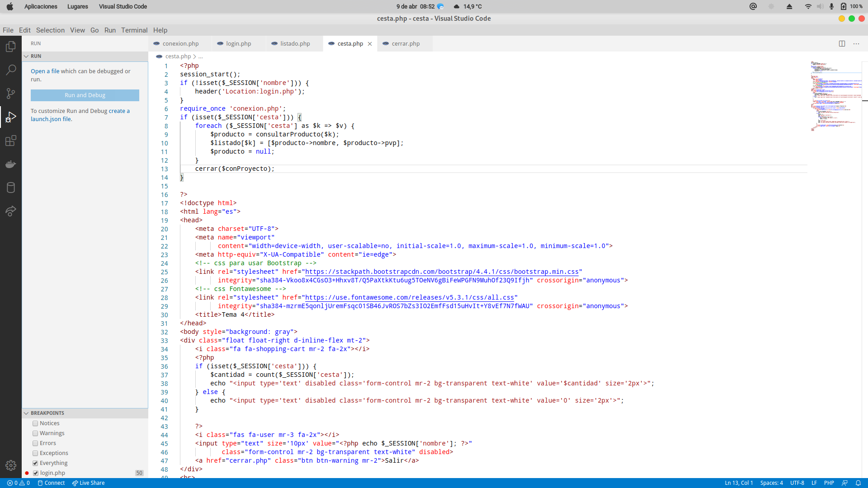868x488 pixels.
Task: Open the Docker view in the activity bar
Action: pos(11,164)
